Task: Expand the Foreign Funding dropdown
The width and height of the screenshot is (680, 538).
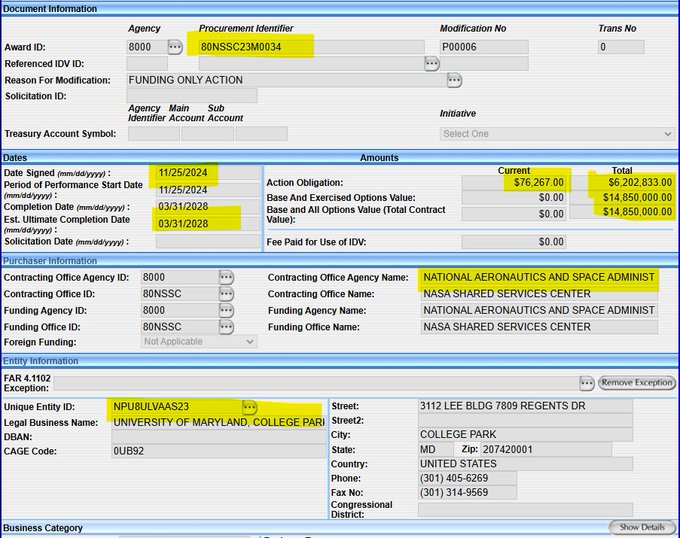Action: (199, 342)
